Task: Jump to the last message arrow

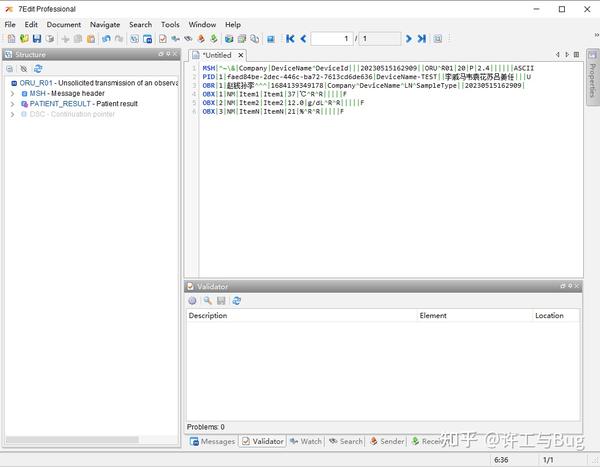Action: (x=422, y=39)
